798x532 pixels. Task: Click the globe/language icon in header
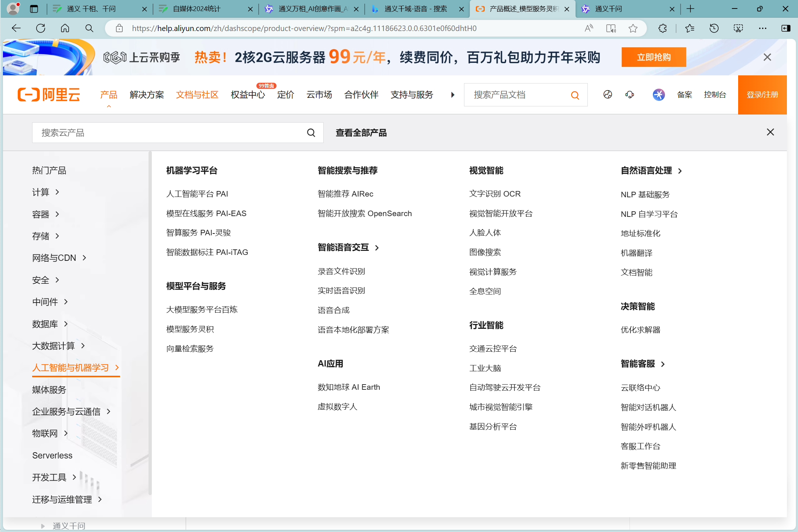(x=608, y=95)
